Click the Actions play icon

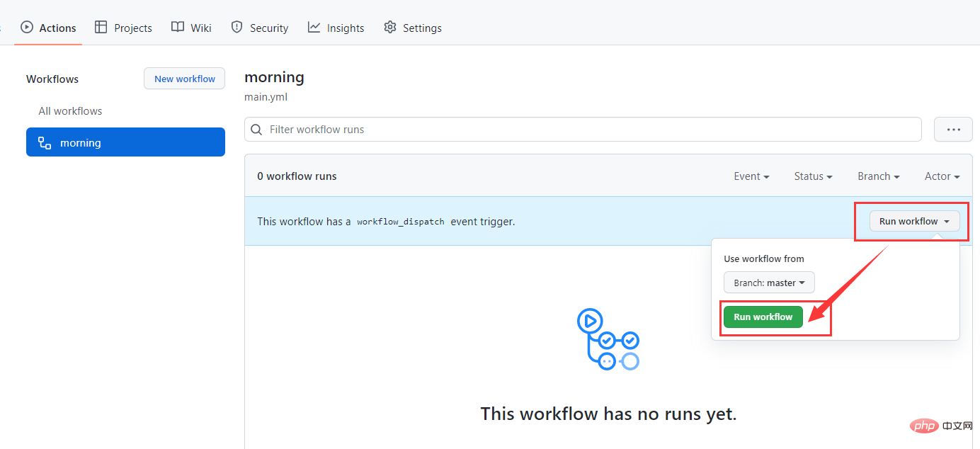[x=27, y=27]
